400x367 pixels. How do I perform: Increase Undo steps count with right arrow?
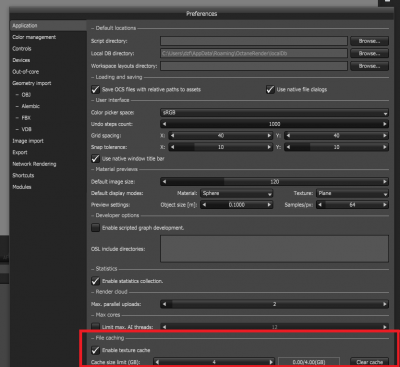[x=385, y=124]
